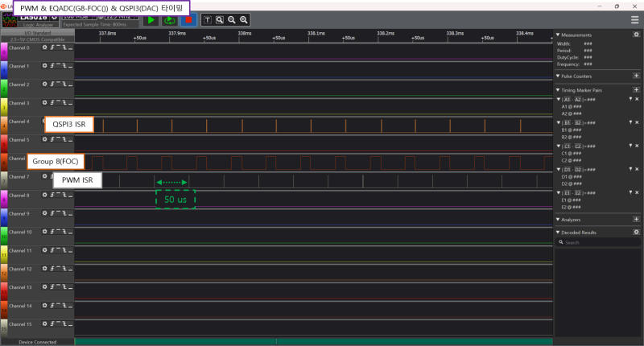Screen dimensions: 644x346
Task: Select the T timing marker tool
Action: [208, 20]
